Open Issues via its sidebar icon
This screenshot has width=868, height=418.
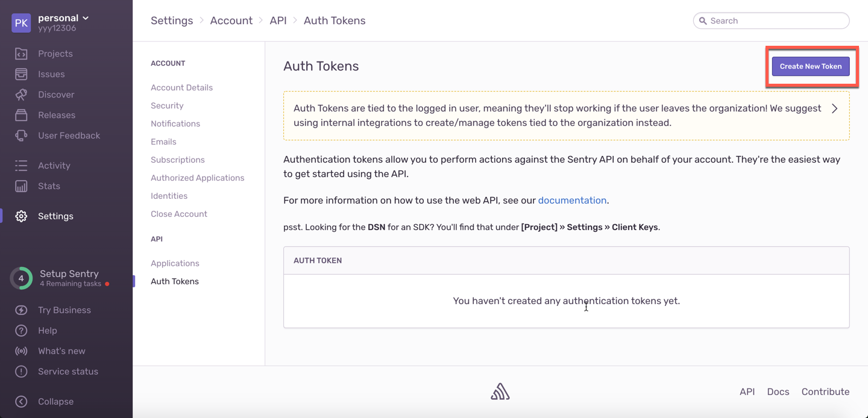pos(21,74)
